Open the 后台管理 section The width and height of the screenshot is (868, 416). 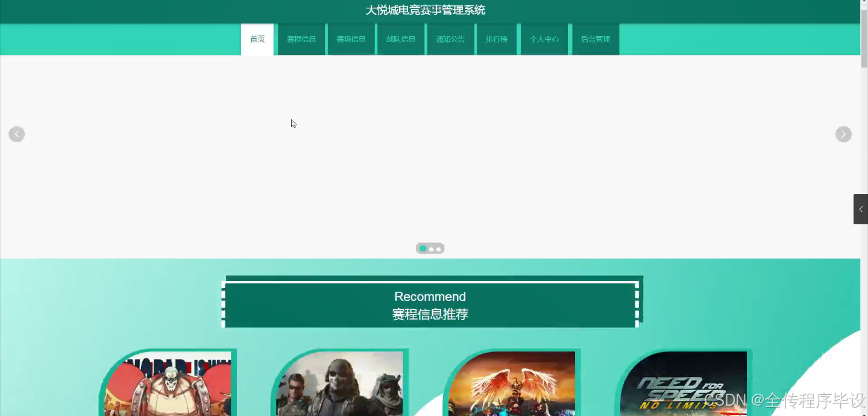pos(595,39)
